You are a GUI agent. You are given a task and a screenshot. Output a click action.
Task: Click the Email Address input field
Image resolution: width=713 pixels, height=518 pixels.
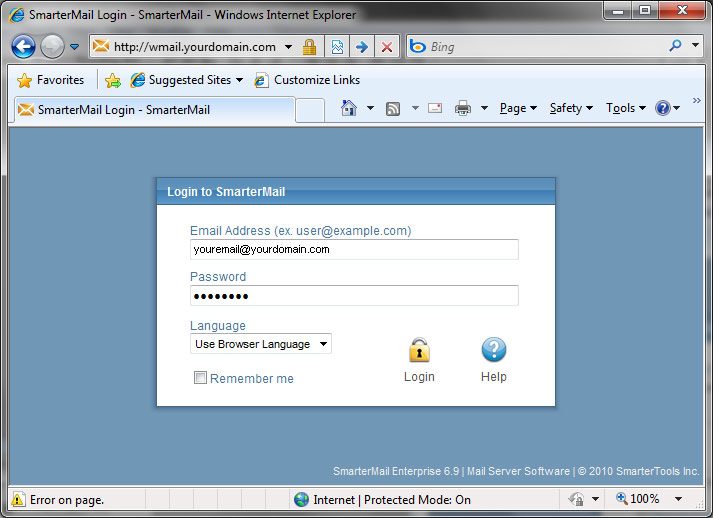(354, 249)
